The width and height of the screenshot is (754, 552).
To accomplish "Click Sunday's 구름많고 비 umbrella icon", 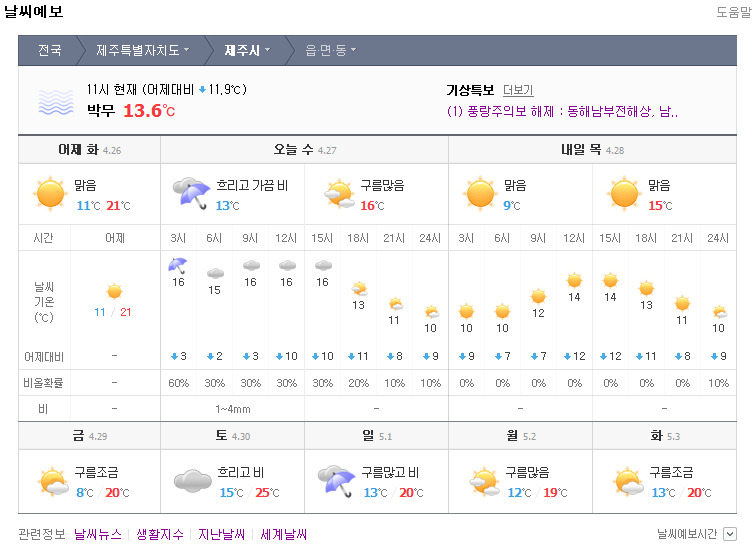I will [336, 481].
